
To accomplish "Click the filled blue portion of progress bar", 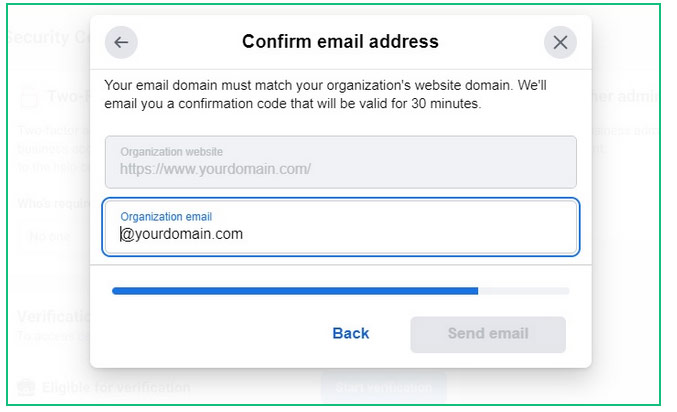I will (295, 291).
